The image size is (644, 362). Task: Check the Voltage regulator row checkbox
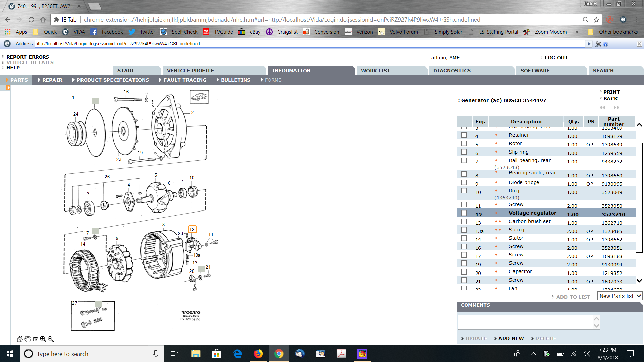coord(464,213)
